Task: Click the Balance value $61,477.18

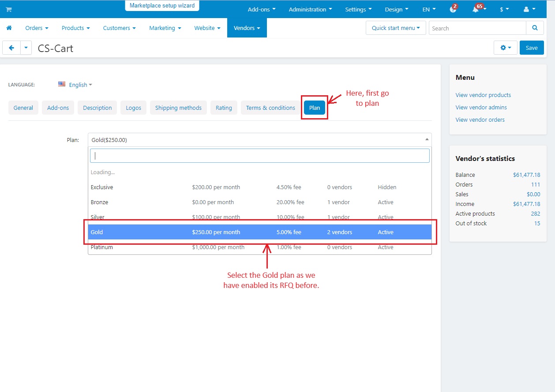Action: [526, 175]
